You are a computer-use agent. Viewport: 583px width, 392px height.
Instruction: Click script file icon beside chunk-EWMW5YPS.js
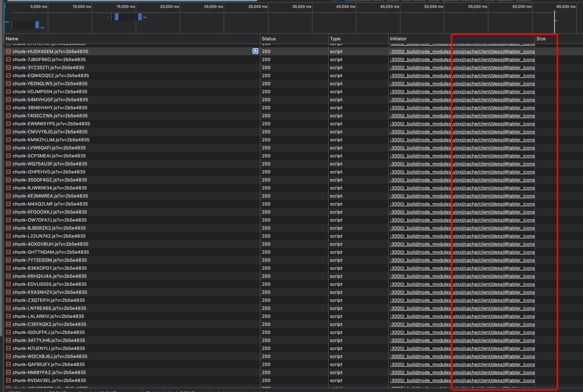8,124
